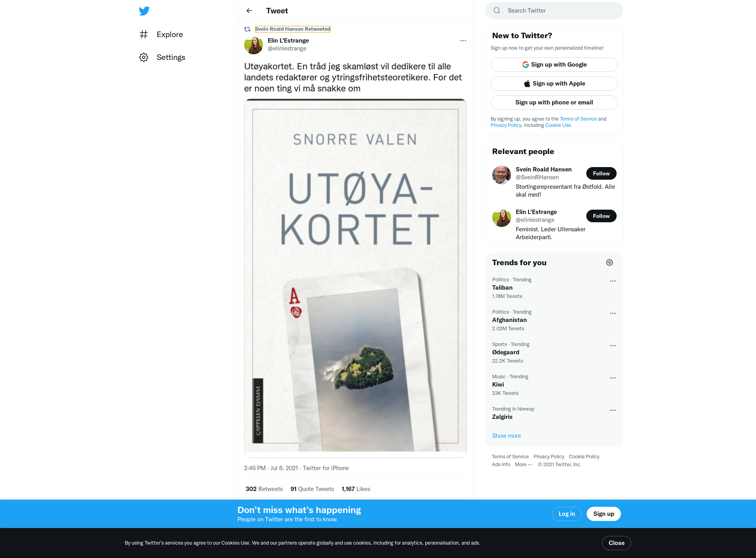Click Elin L'Estrange's tweet avatar

[x=254, y=45]
